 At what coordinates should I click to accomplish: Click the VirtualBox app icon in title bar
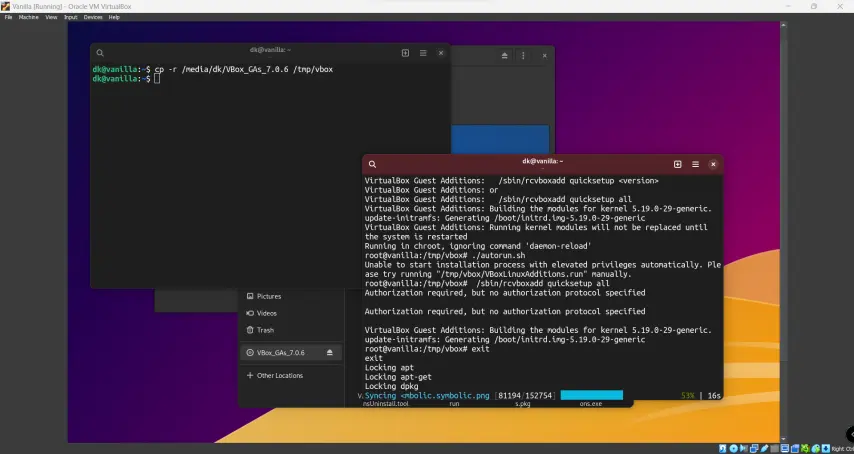pyautogui.click(x=5, y=6)
